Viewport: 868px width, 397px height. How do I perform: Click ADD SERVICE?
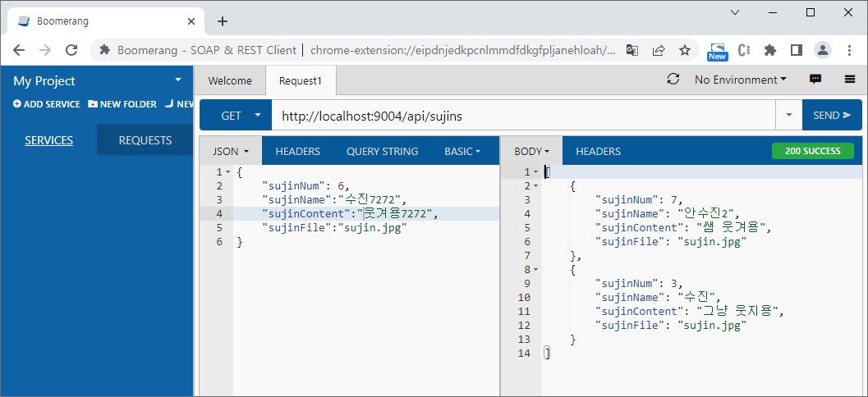click(x=47, y=104)
